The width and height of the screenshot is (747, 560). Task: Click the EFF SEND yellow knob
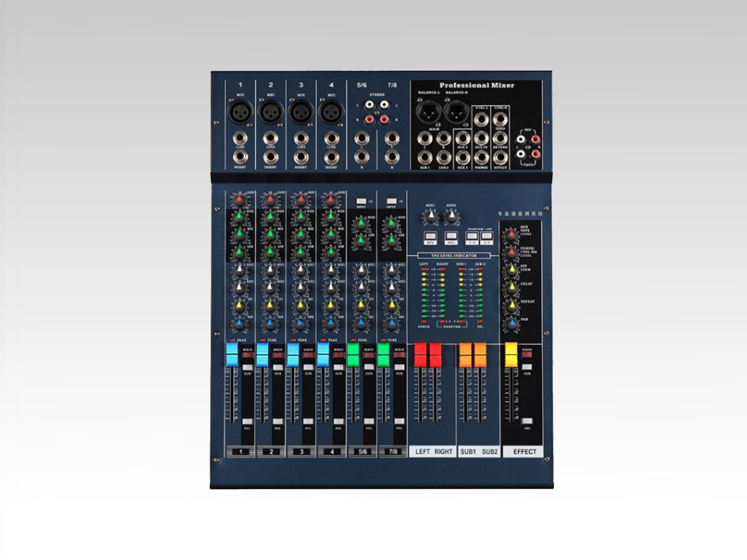coord(511,271)
